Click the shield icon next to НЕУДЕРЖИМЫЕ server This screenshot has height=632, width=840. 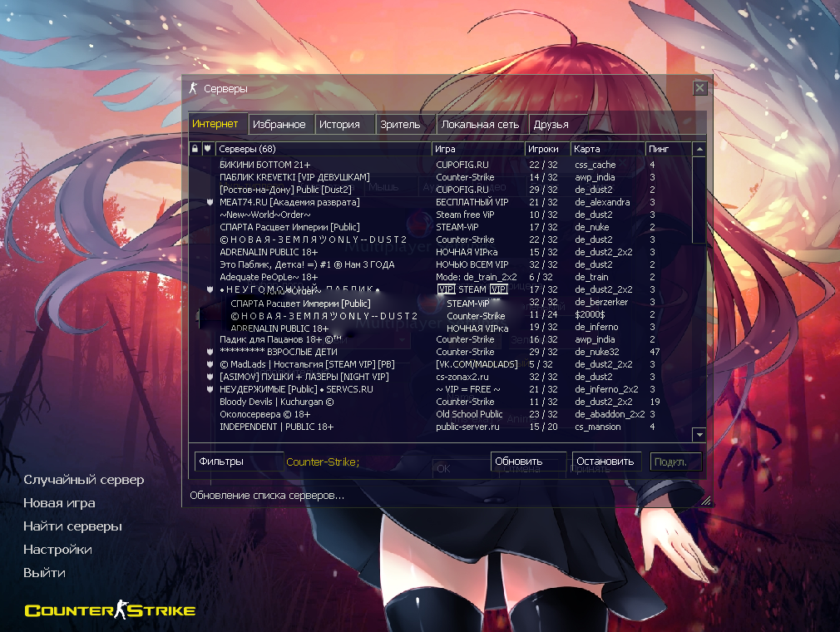[210, 389]
